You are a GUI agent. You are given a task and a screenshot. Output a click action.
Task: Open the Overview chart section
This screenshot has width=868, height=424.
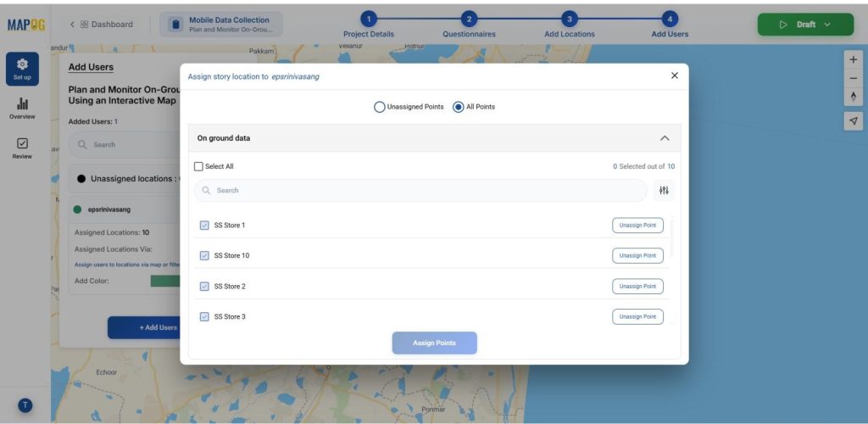[x=22, y=109]
